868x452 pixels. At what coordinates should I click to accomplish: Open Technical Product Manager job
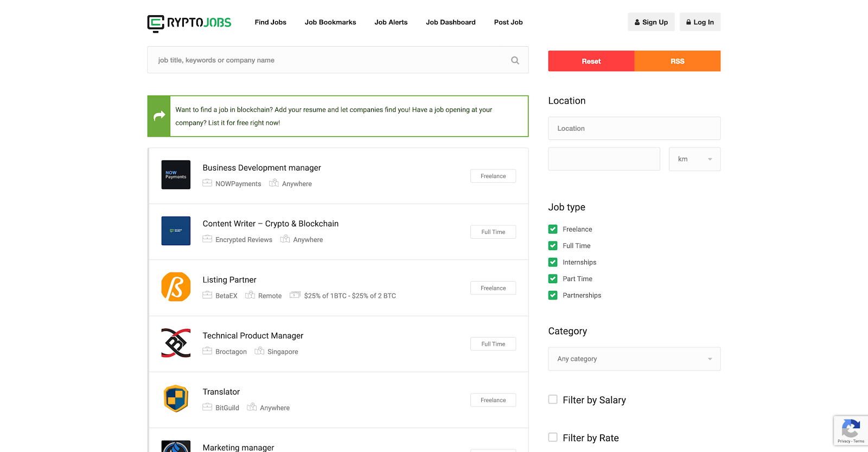(x=253, y=336)
